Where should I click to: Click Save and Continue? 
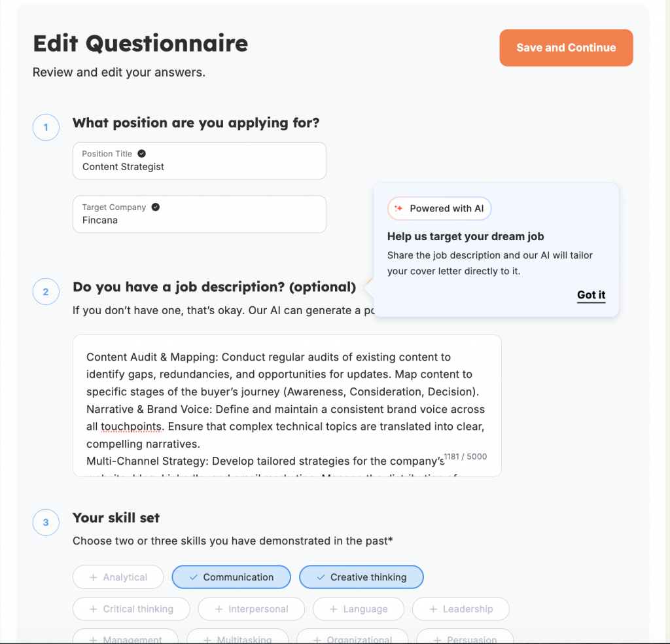tap(565, 47)
